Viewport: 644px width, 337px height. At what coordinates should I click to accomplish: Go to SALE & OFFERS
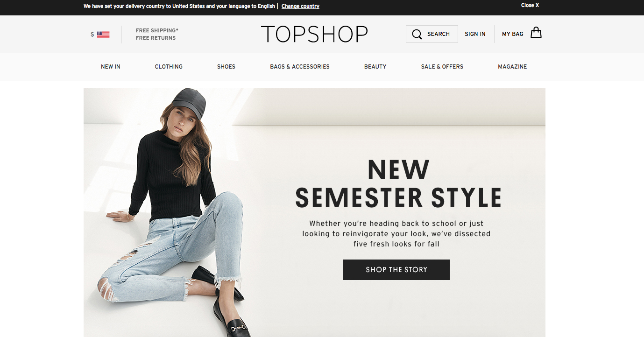click(442, 67)
